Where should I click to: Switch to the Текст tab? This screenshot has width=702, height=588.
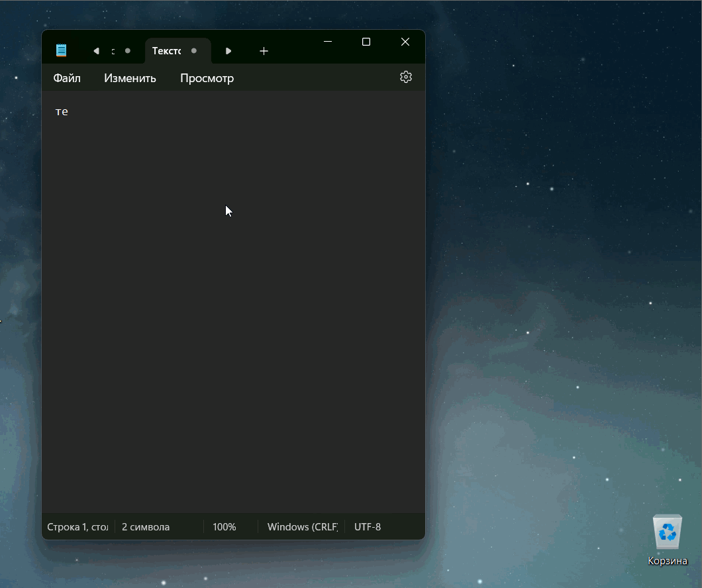point(167,51)
